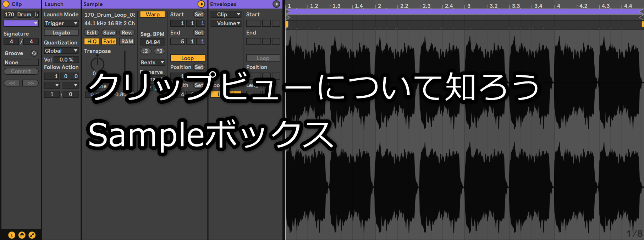Expand the Global quantization dropdown
644x240 pixels.
click(61, 51)
